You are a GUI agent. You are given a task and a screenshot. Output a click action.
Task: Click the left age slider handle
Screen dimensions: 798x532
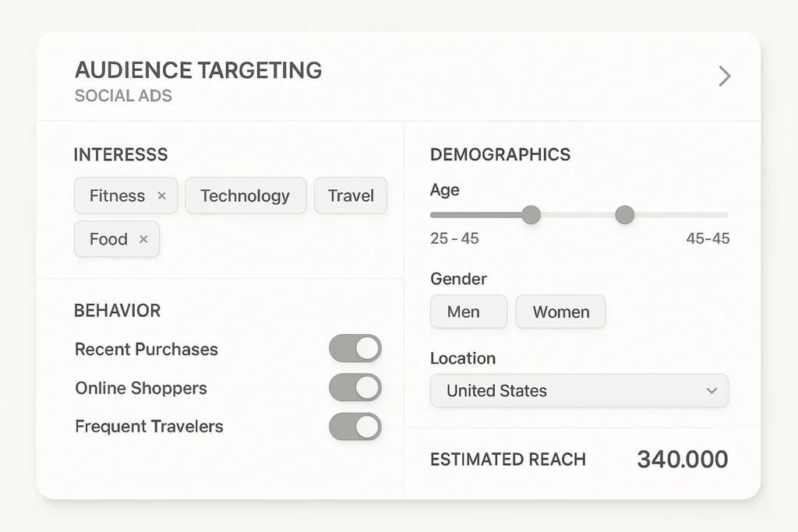pos(531,215)
